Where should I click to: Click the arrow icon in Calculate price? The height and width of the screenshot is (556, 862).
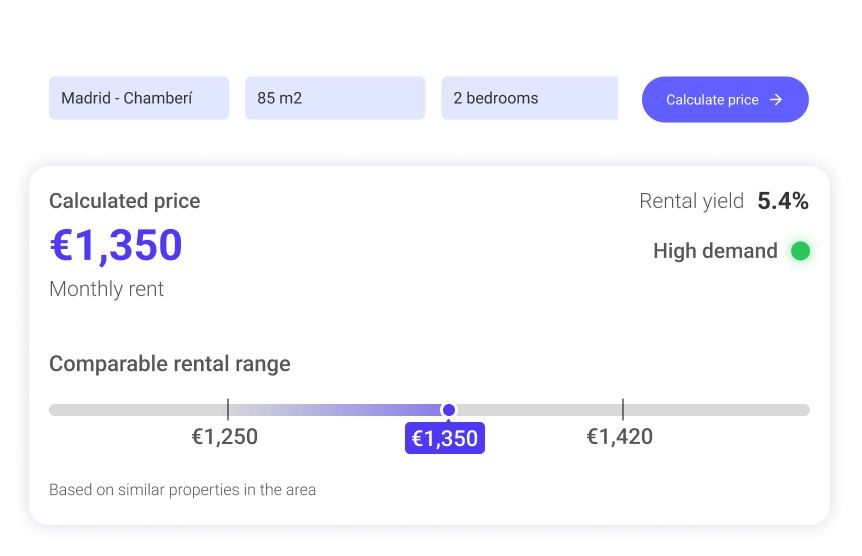[776, 100]
